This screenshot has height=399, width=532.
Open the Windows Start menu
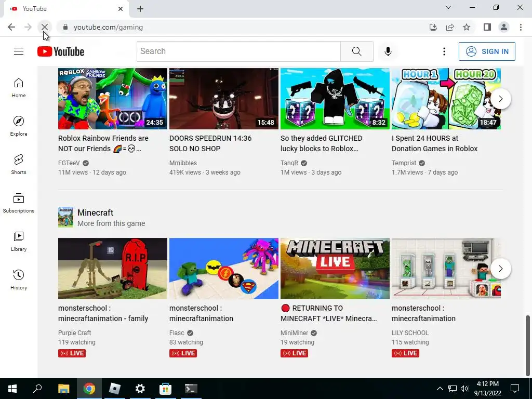click(12, 389)
